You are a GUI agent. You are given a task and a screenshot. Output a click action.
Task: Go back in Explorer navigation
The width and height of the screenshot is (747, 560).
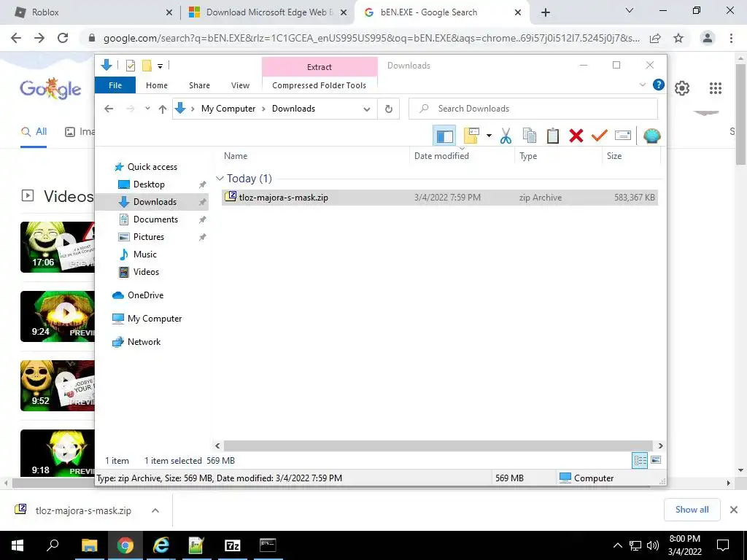click(109, 109)
